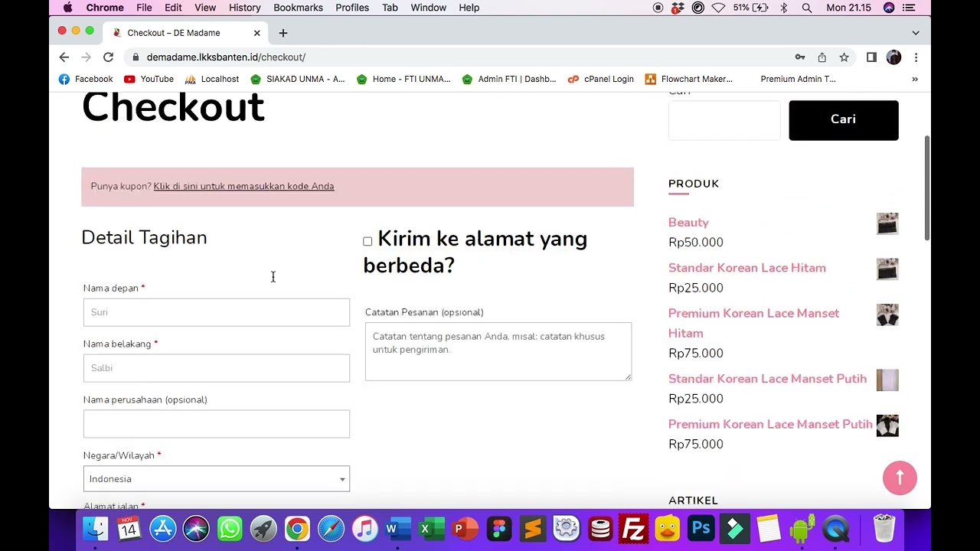Open the Dropbox menu bar icon

678,8
